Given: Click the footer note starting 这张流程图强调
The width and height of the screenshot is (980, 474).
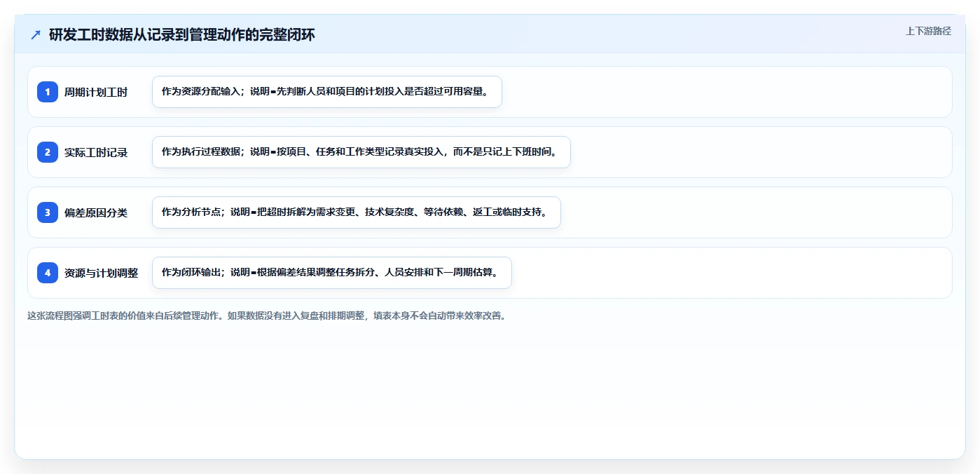Looking at the screenshot, I should (267, 316).
